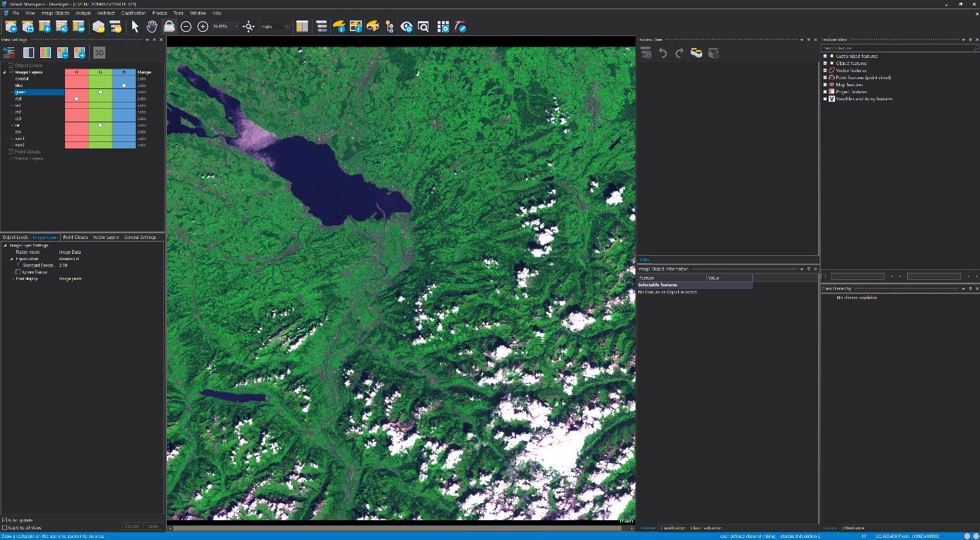
Task: Click the lock icon in toolbar
Action: tap(169, 27)
